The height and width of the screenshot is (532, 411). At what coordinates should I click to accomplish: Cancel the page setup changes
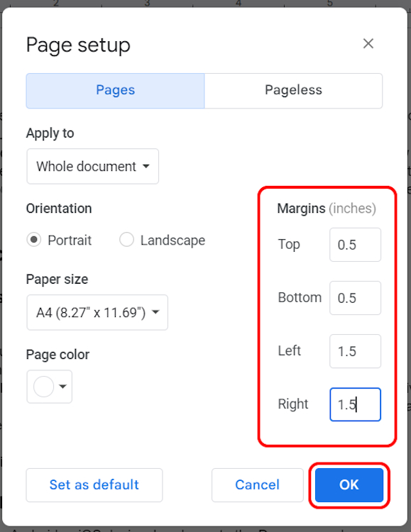pos(257,485)
